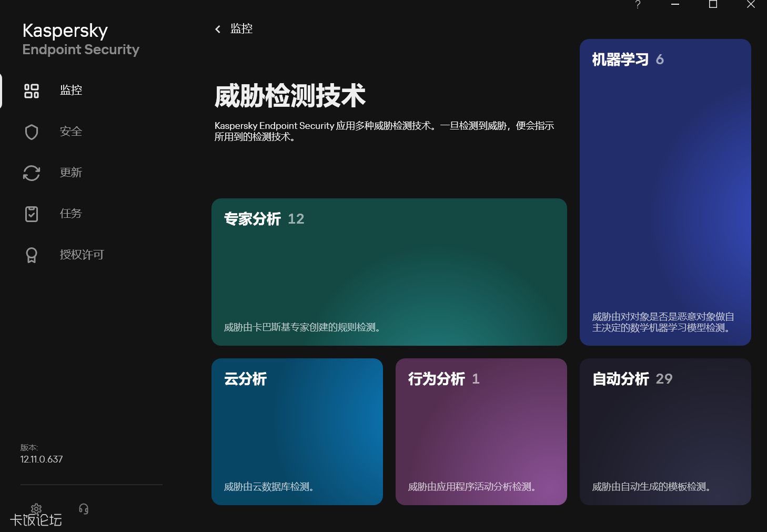767x532 pixels.
Task: Open settings via the gear icon
Action: click(x=36, y=508)
